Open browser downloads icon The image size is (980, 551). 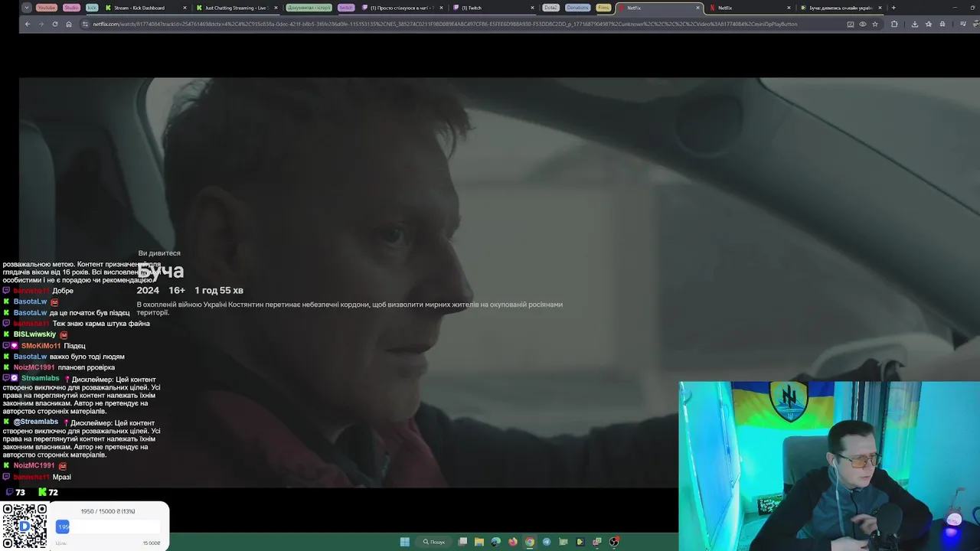click(914, 24)
